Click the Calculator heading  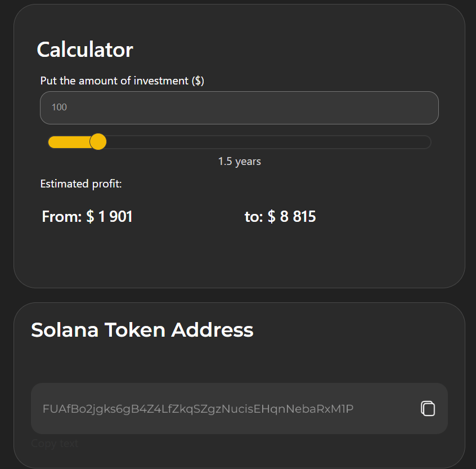pos(85,50)
